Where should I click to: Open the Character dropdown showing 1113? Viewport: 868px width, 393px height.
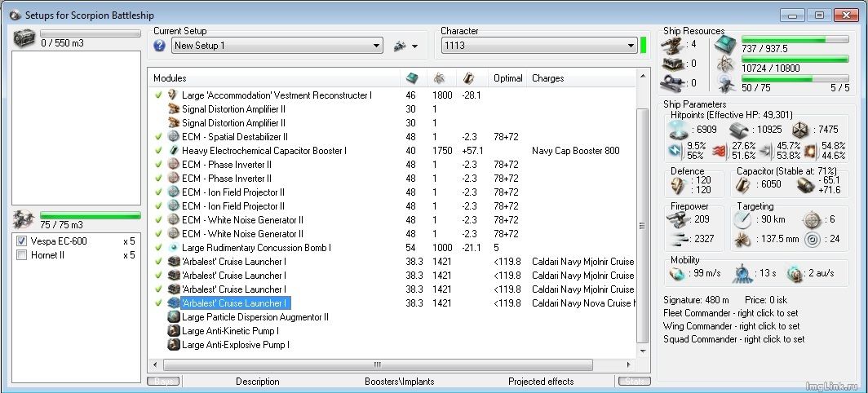tap(539, 46)
